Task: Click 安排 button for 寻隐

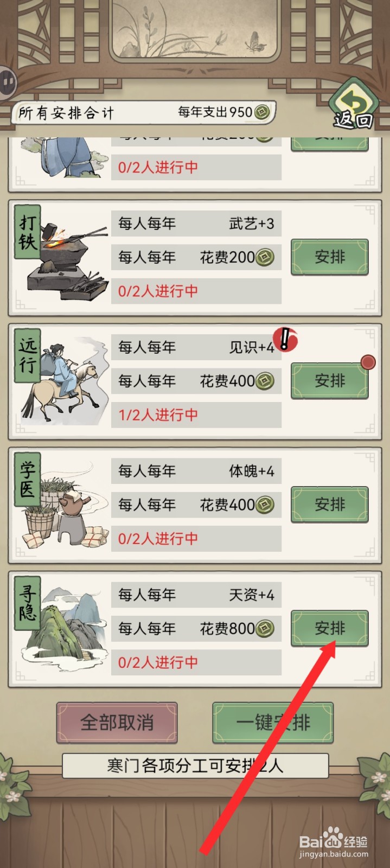Action: click(330, 628)
